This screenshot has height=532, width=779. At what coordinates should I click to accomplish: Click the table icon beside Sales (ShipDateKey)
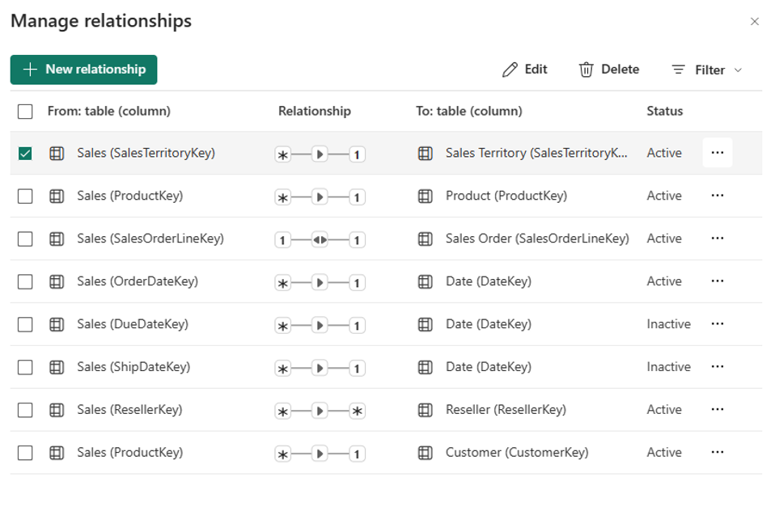coord(57,367)
